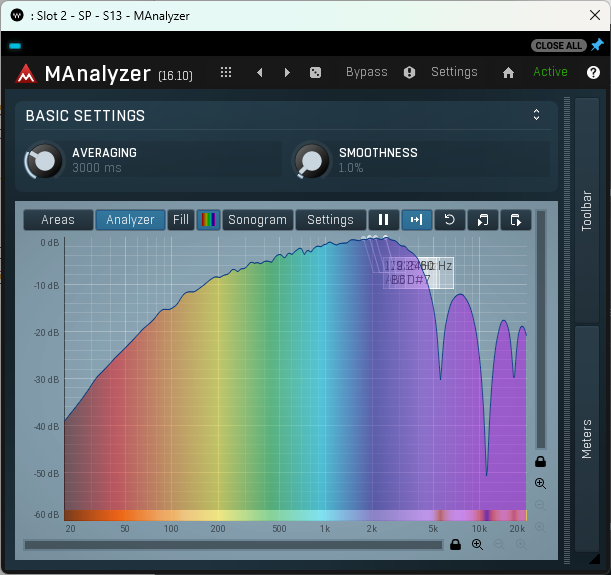Click the CLOSE ALL button

[558, 46]
